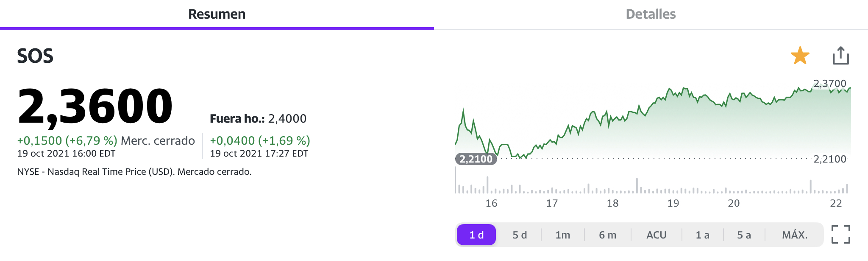Screen dimensions: 868x261
Task: Toggle the yellow favorite star icon
Action: click(x=800, y=56)
